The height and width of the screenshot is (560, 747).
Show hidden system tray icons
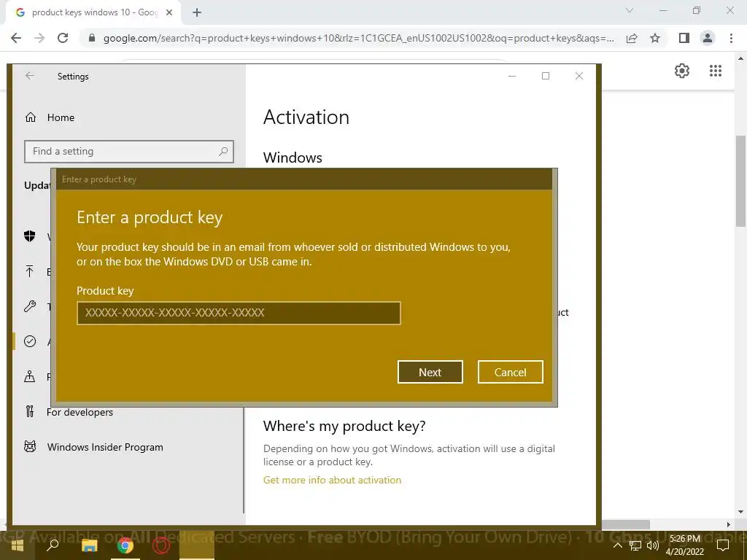[617, 545]
